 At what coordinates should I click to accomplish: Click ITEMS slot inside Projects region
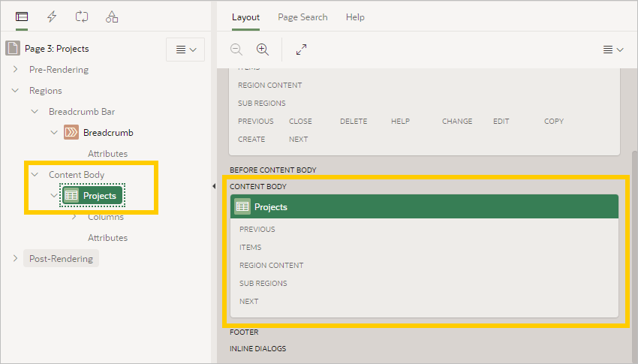pos(250,247)
